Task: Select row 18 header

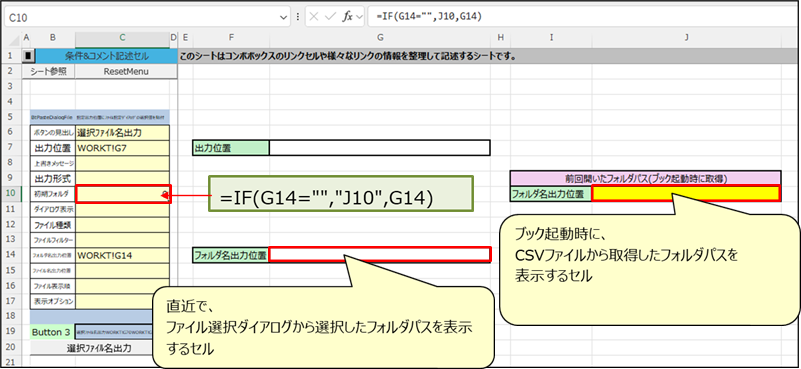Action: click(11, 316)
